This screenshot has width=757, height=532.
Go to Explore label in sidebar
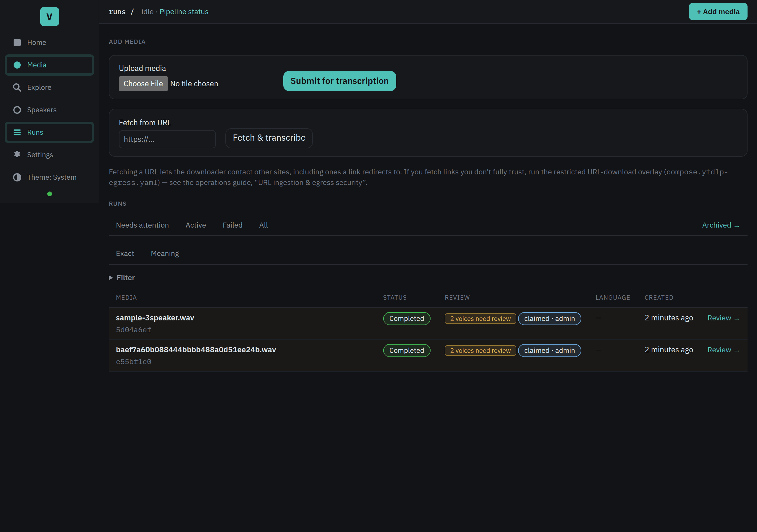[x=39, y=87]
